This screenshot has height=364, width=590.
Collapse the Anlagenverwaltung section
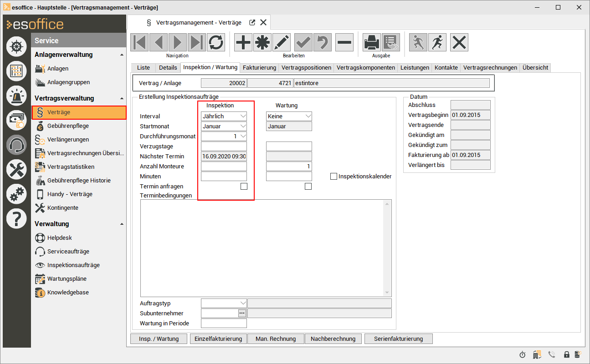(x=121, y=55)
